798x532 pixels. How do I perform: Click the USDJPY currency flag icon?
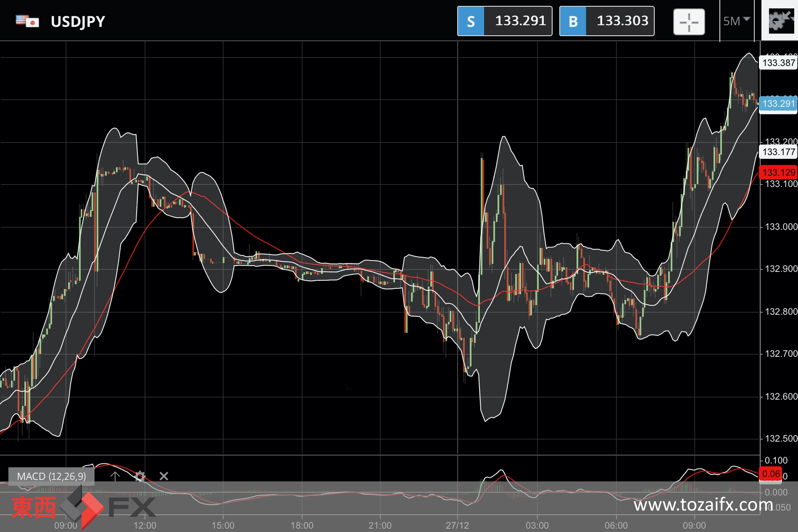pos(27,21)
